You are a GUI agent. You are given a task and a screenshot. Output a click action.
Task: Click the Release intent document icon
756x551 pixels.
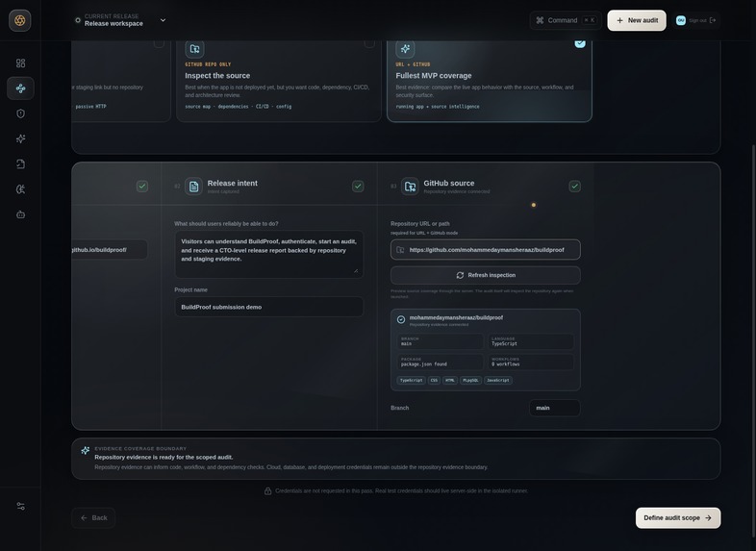(x=194, y=187)
